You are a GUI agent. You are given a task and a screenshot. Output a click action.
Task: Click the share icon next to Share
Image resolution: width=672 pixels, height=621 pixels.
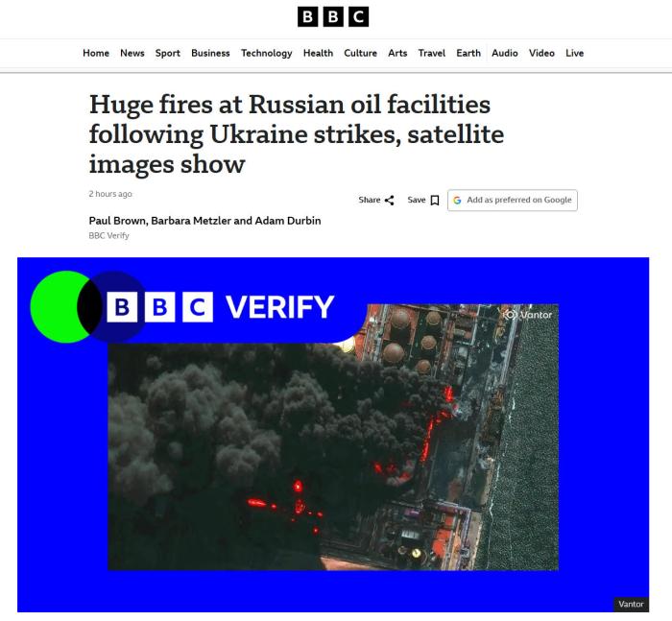pyautogui.click(x=389, y=201)
